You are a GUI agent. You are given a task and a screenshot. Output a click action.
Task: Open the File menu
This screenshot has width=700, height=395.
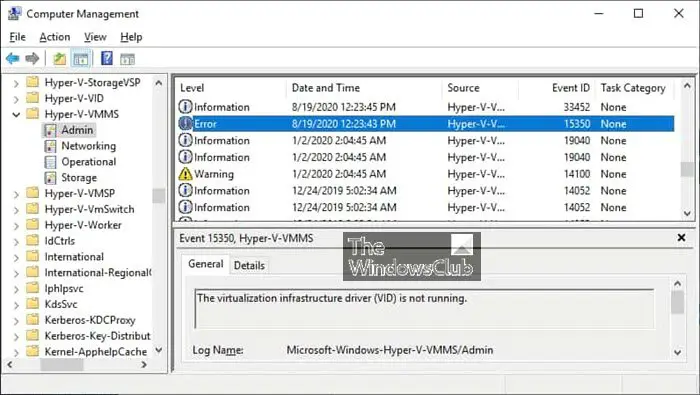coord(17,37)
